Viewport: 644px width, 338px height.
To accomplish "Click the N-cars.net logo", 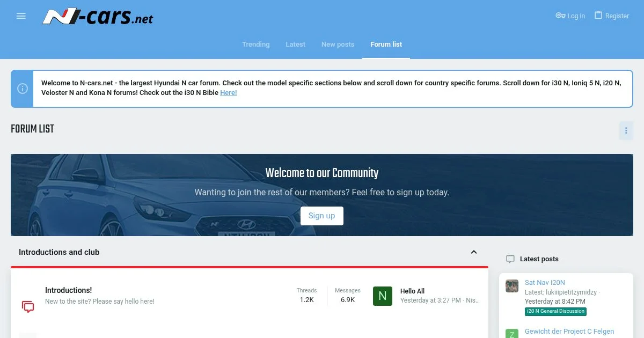I will coord(98,16).
